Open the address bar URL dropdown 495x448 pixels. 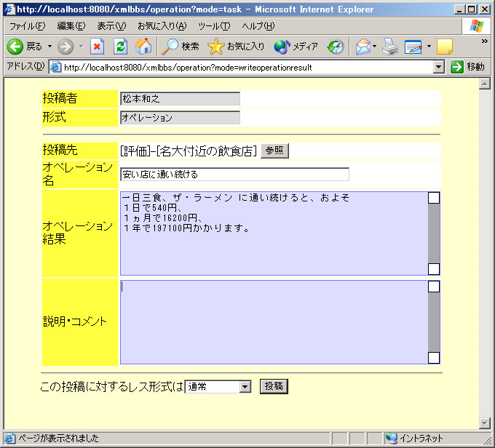[x=438, y=67]
